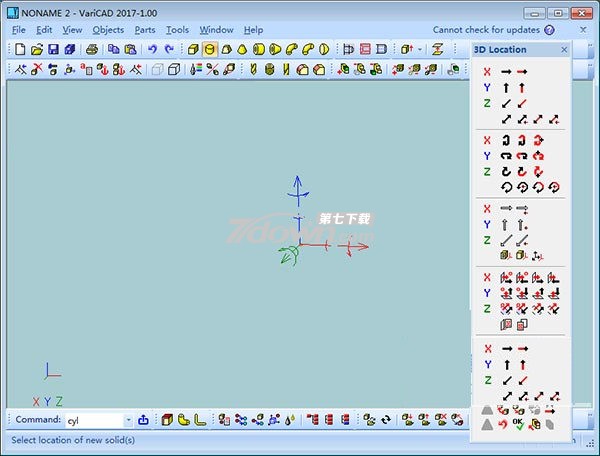Open the File menu
Image resolution: width=600 pixels, height=456 pixels.
(18, 30)
